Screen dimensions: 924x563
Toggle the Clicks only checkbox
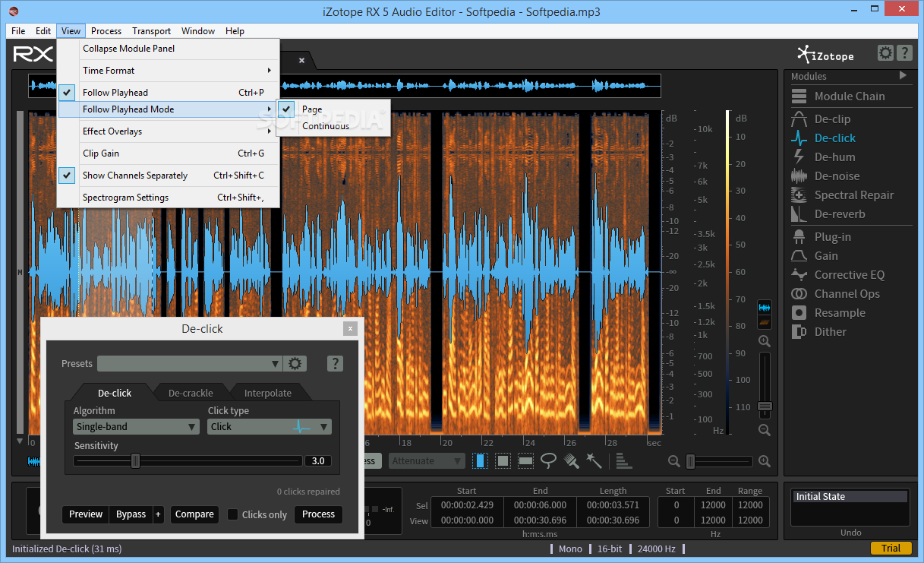(233, 514)
